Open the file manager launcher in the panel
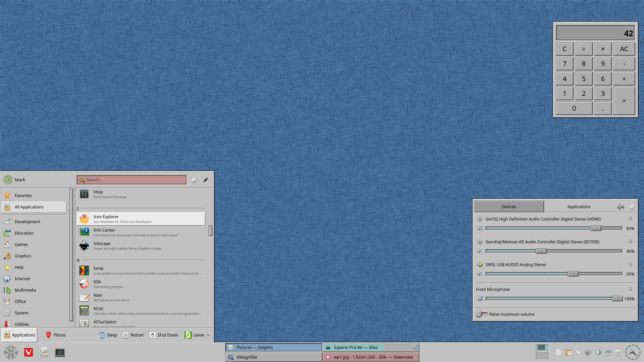Screen dimensions: 644x362 44,352
